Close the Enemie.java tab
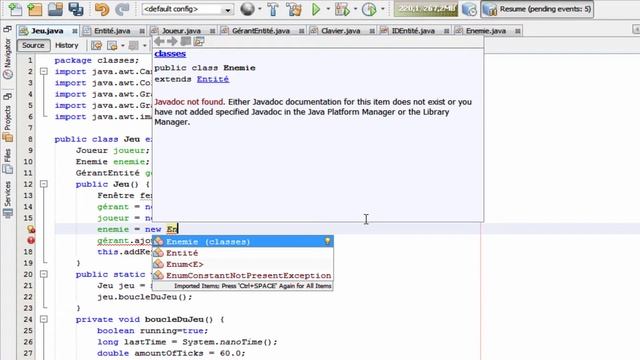This screenshot has height=360, width=640. pyautogui.click(x=518, y=31)
